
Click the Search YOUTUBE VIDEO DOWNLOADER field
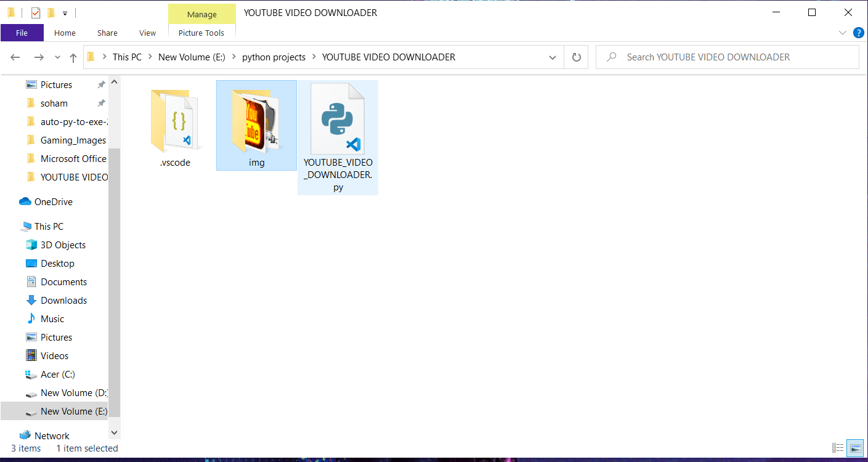[x=727, y=57]
